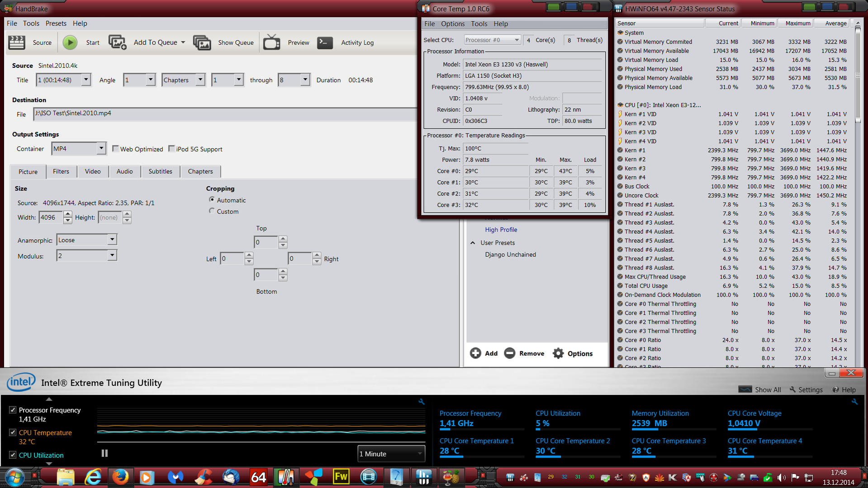Pause the Intel XTU monitoring graph
This screenshot has width=868, height=488.
(104, 453)
